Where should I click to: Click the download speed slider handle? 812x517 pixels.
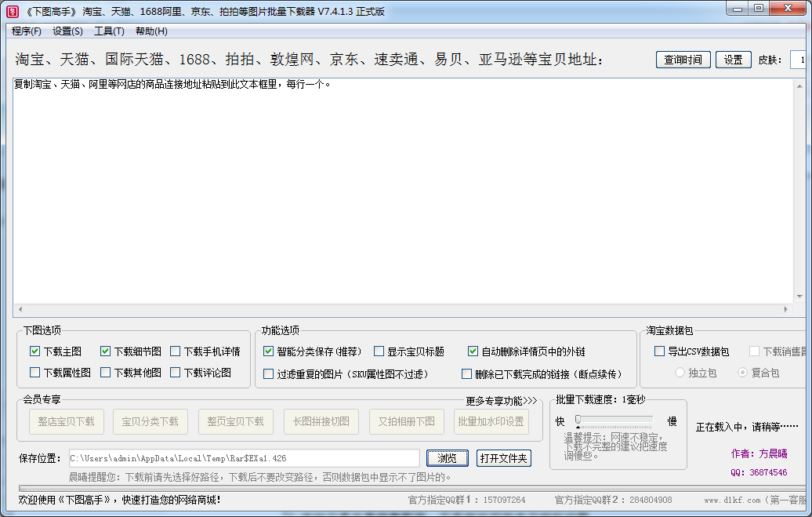coord(578,420)
